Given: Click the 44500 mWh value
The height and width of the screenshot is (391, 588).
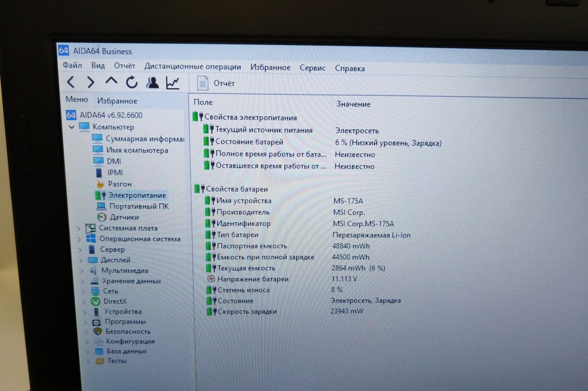Looking at the screenshot, I should pyautogui.click(x=350, y=257).
